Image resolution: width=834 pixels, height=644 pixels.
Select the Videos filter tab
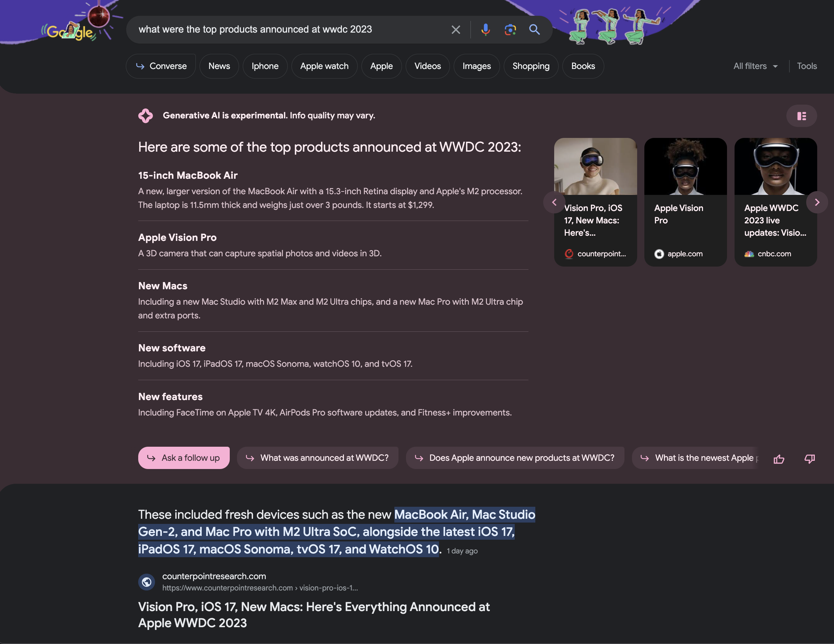coord(428,66)
